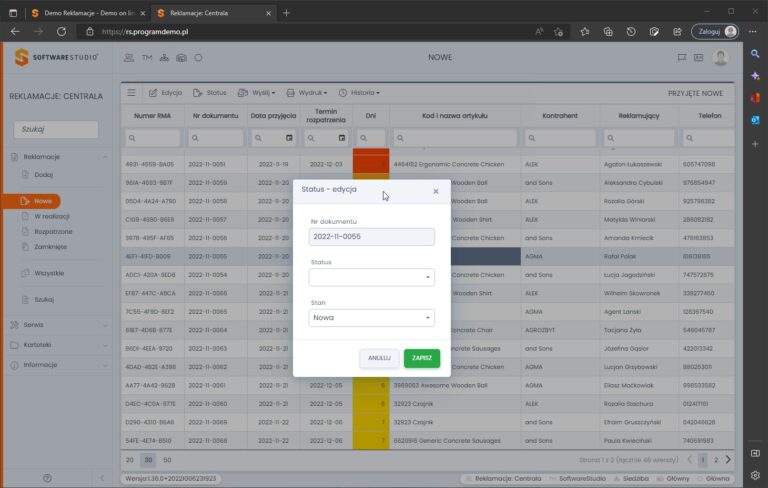Open the Historia dropdown
This screenshot has height=488, width=768.
pyautogui.click(x=359, y=93)
